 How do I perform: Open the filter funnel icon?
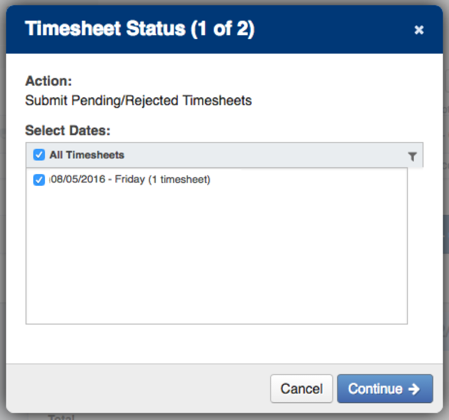pos(412,156)
